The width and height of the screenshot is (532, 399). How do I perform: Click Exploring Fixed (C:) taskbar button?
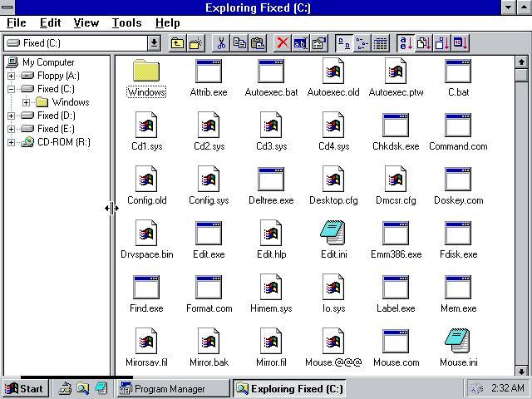click(x=289, y=388)
